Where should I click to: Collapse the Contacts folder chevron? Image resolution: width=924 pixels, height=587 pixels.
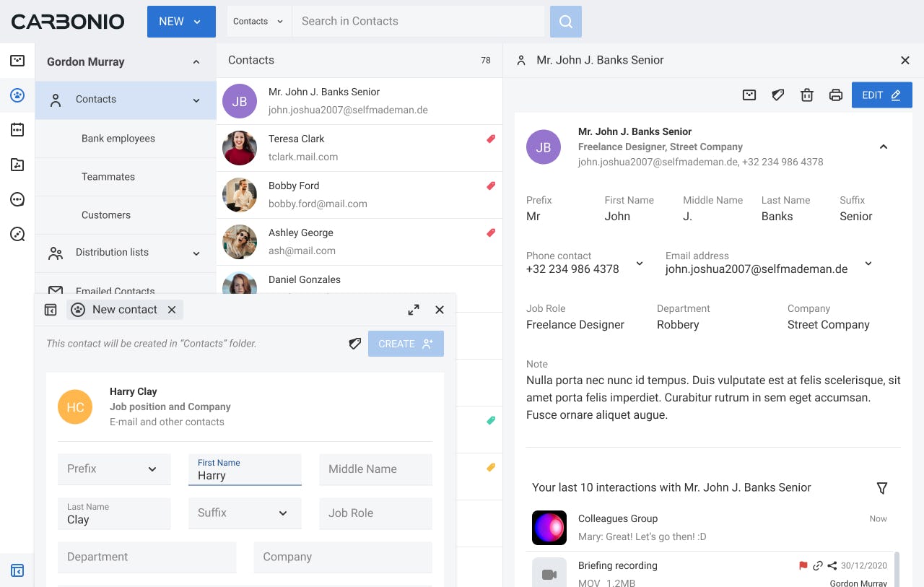pyautogui.click(x=196, y=100)
